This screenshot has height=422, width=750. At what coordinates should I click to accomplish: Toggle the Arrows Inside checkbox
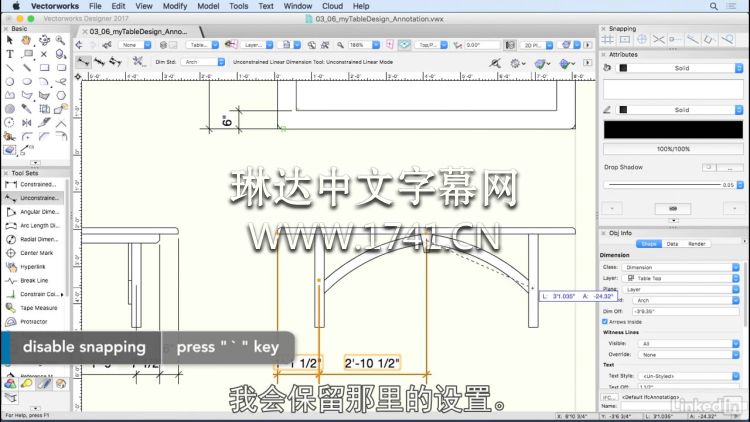click(605, 322)
